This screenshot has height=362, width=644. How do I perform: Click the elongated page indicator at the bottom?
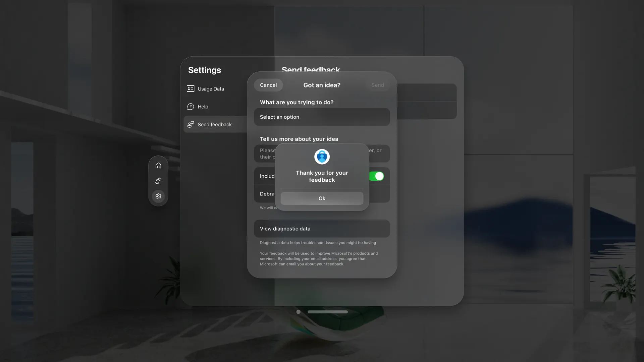coord(327,312)
